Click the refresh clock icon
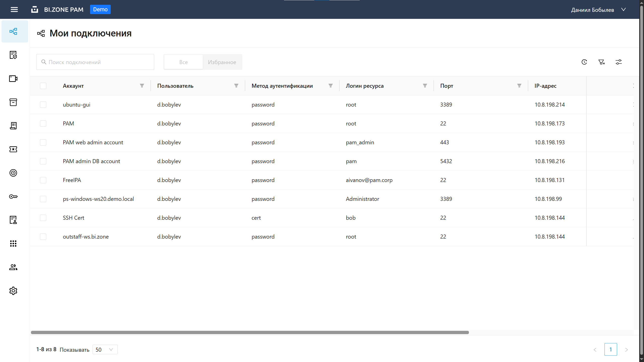The height and width of the screenshot is (362, 644). [584, 62]
